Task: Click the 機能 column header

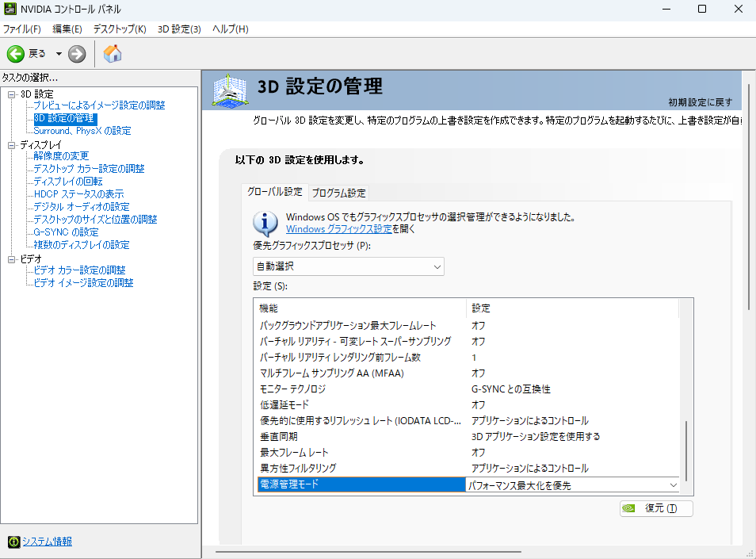Action: 361,308
